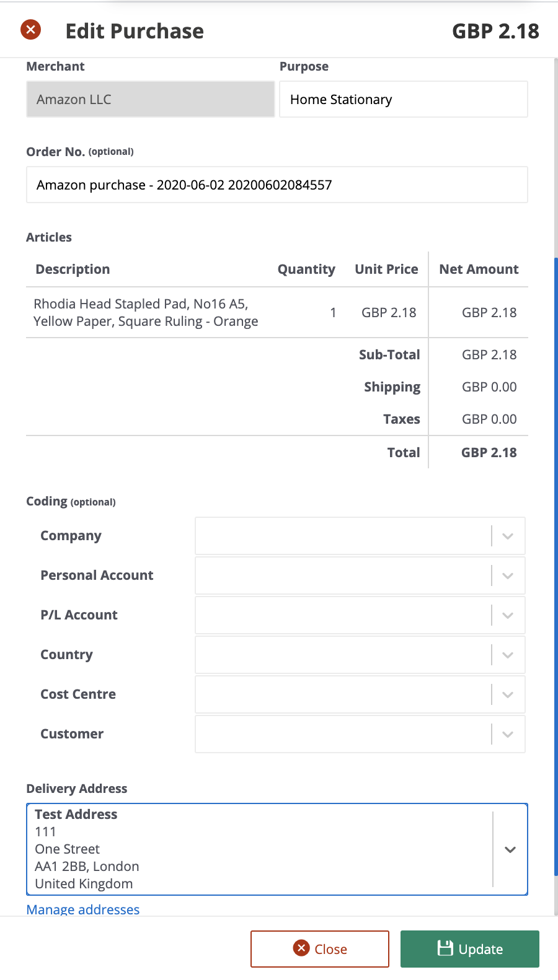Open the Country selection dropdown
The image size is (558, 980).
click(507, 654)
